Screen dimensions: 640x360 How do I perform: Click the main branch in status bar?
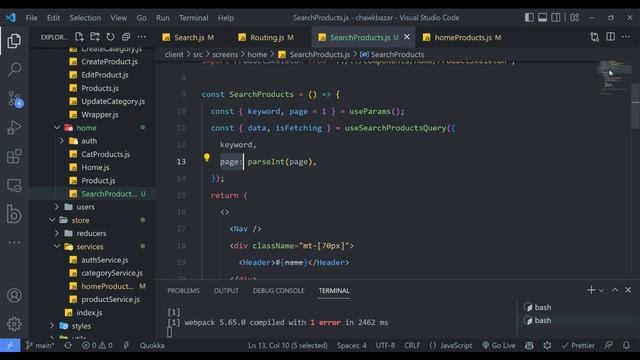(x=40, y=345)
